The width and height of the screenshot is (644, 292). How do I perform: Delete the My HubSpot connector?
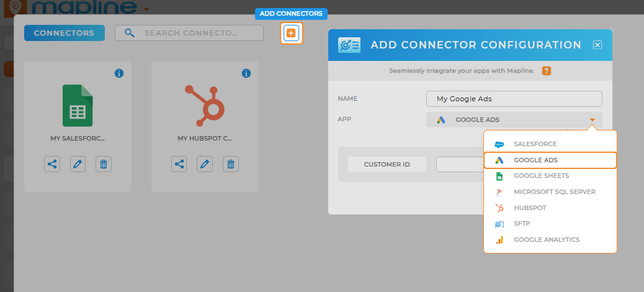click(231, 164)
